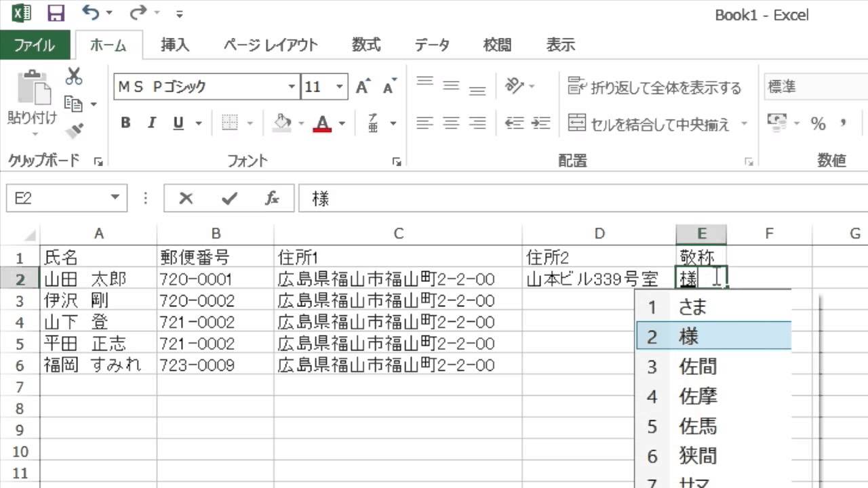Click cell containing 山本ビル339号室
The height and width of the screenshot is (488, 868).
[x=599, y=279]
